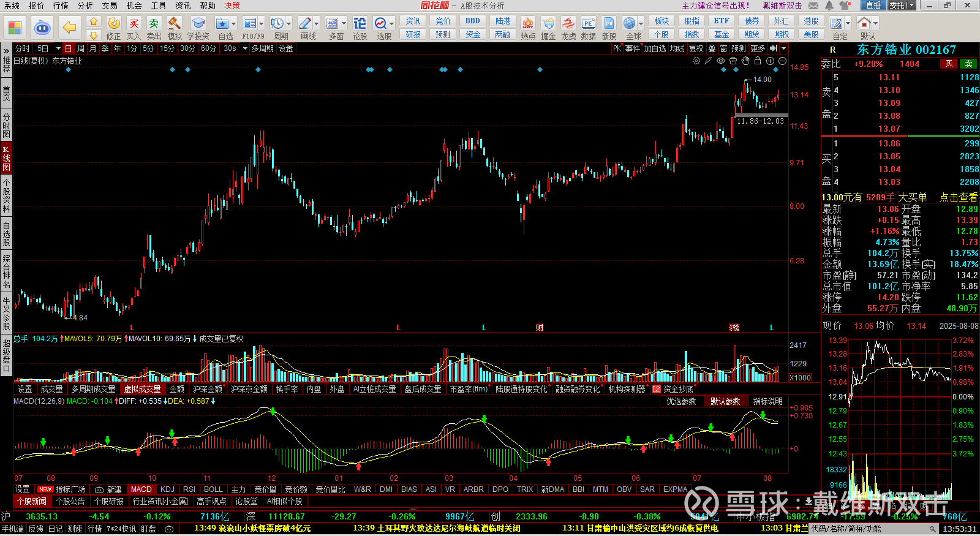
Task: Open the 自选 dropdown arrow
Action: (233, 24)
